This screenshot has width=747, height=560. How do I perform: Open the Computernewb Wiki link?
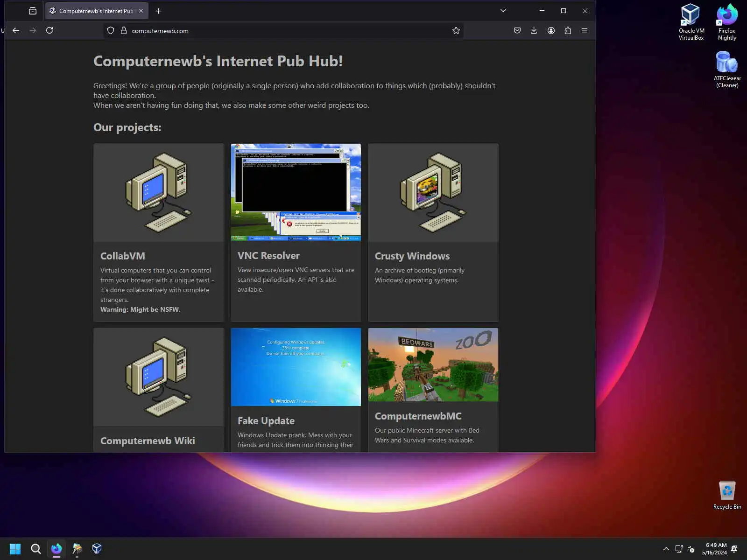click(x=148, y=441)
